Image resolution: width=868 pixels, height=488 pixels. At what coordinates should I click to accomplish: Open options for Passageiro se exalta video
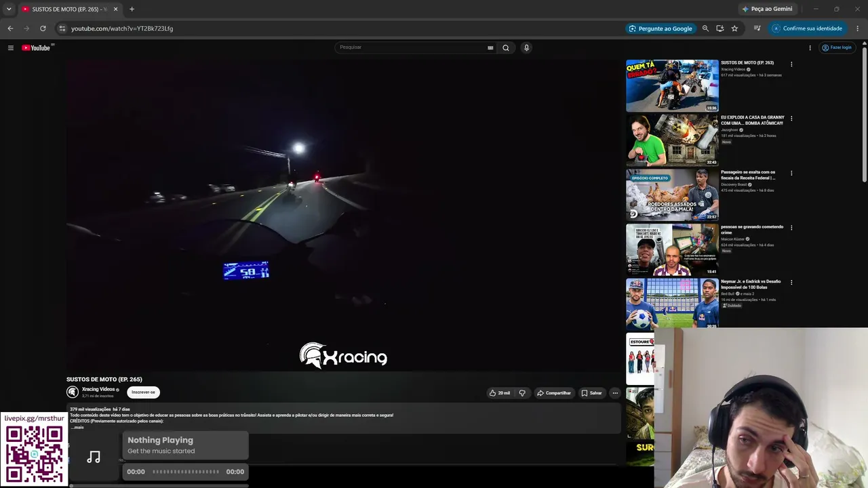[x=791, y=174]
